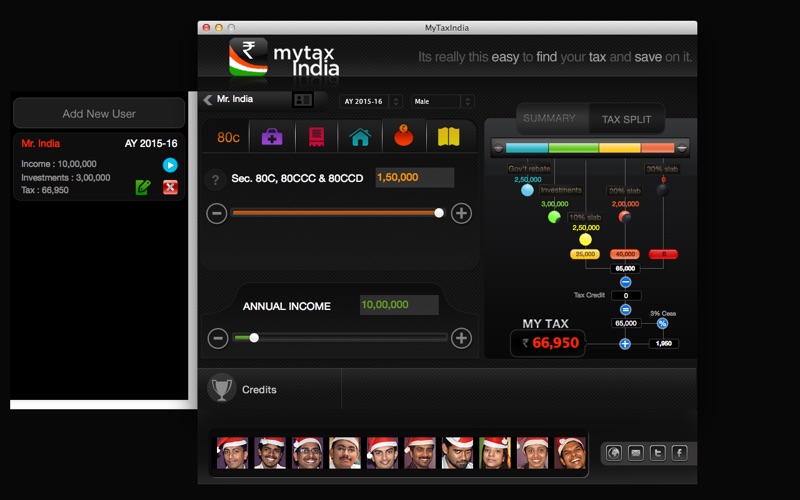The height and width of the screenshot is (500, 800).
Task: Click the orange 80C investment slider handle
Action: [439, 213]
